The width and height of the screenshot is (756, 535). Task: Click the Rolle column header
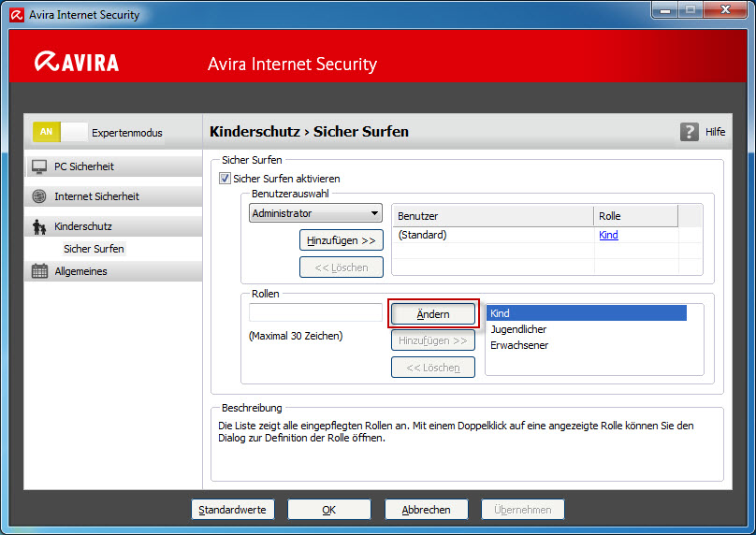[x=635, y=216]
